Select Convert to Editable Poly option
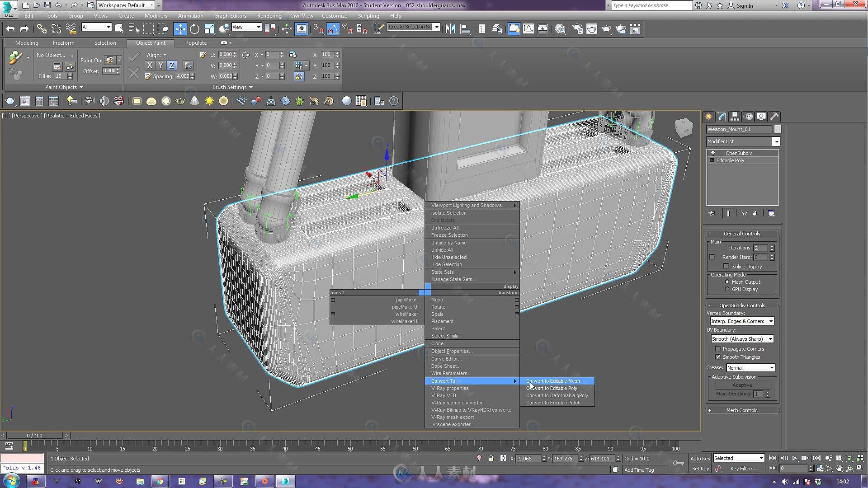 [x=552, y=388]
